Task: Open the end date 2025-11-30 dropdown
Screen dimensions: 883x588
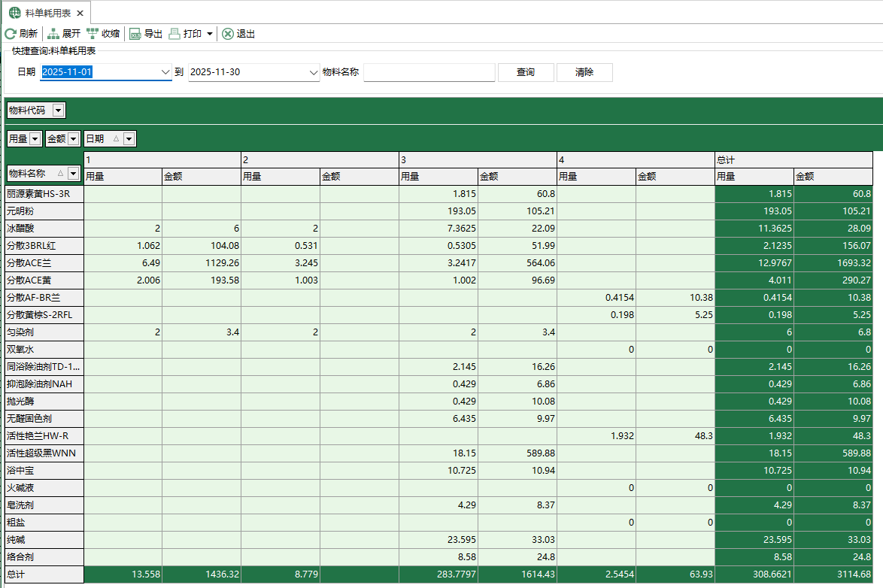Action: tap(314, 72)
